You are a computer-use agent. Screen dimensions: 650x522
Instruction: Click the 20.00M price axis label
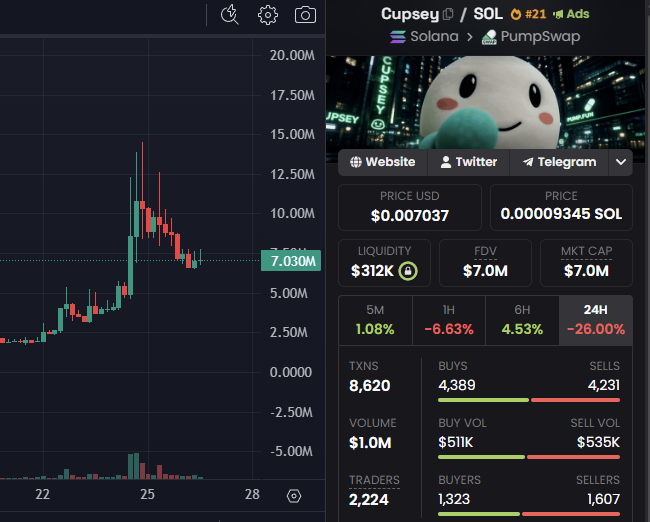[x=292, y=56]
